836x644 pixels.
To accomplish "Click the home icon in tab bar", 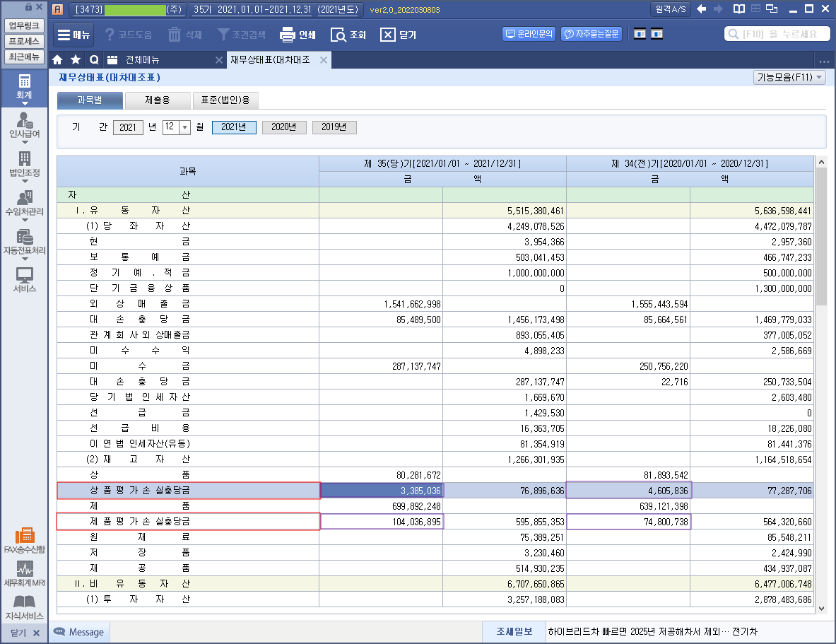I will point(58,60).
